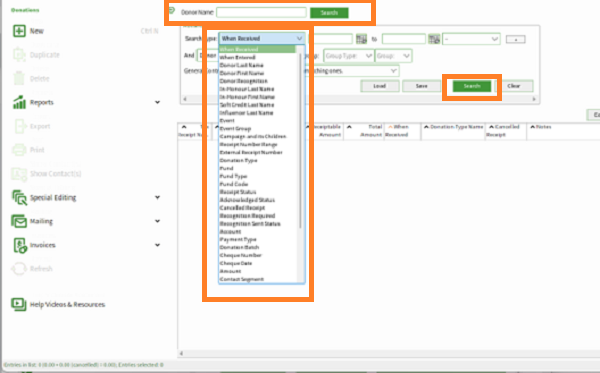Open the Mailing envelope icon
Screen dimensions: 600x373
click(x=19, y=221)
